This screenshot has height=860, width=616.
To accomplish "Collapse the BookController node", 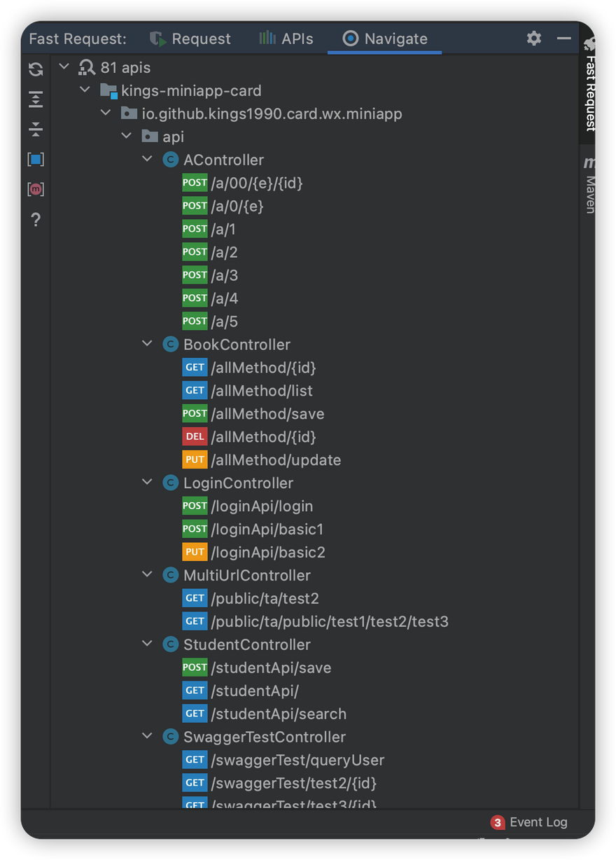I will tap(147, 344).
